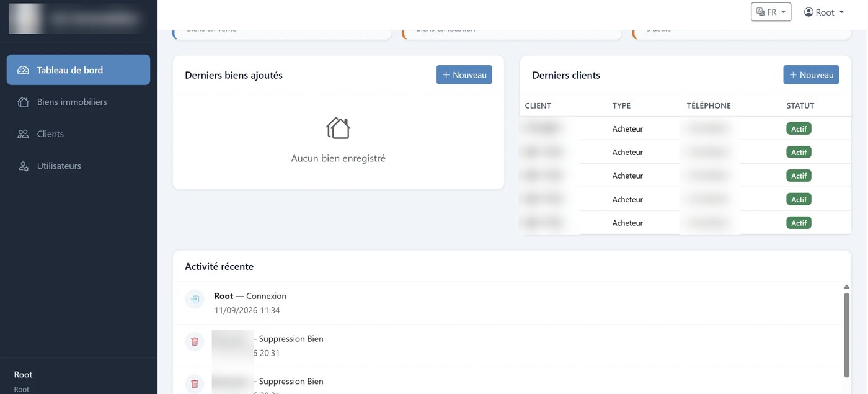Screen dimensions: 868x394
Task: Click the second red trash Suppression Bien icon
Action: point(195,383)
